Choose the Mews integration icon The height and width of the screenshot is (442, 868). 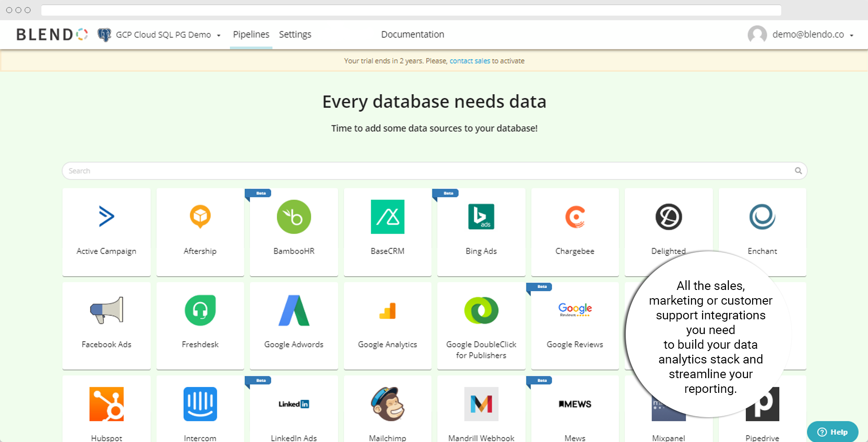[575, 404]
